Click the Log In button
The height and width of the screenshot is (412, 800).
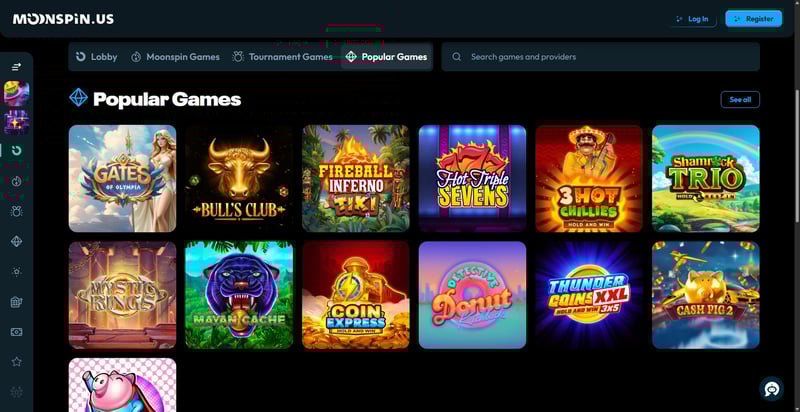coord(693,19)
